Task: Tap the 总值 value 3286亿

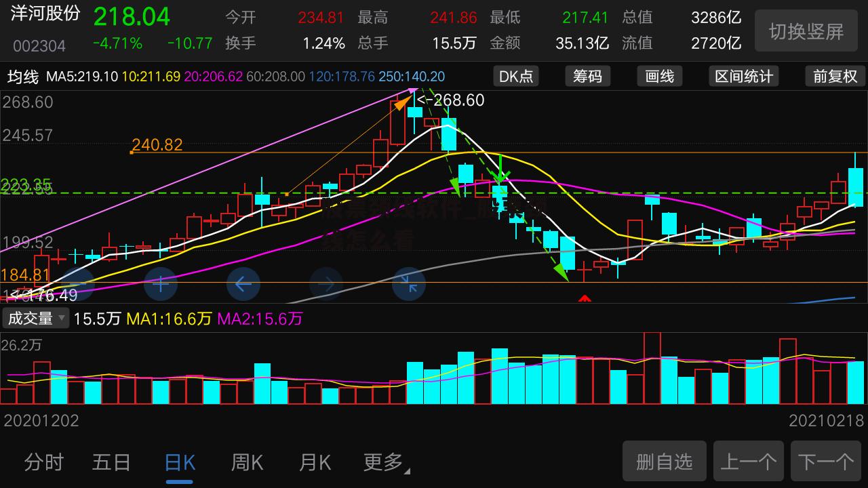Action: [x=716, y=18]
